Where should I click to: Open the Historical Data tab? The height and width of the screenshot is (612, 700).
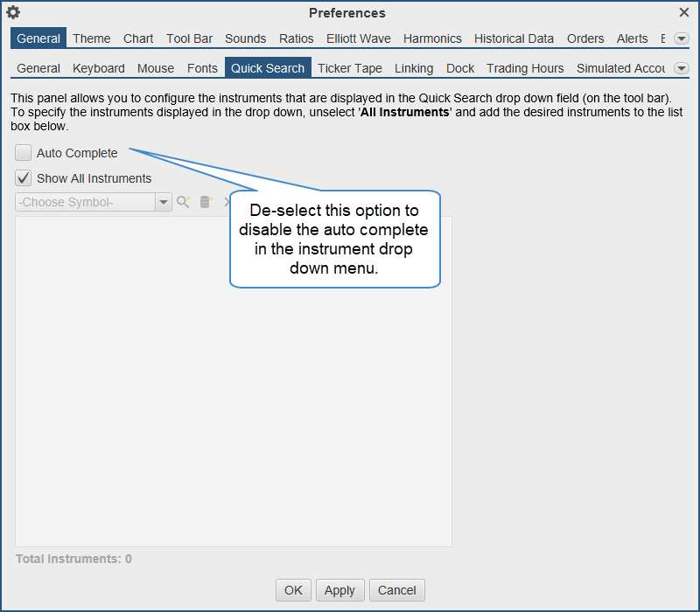(514, 38)
